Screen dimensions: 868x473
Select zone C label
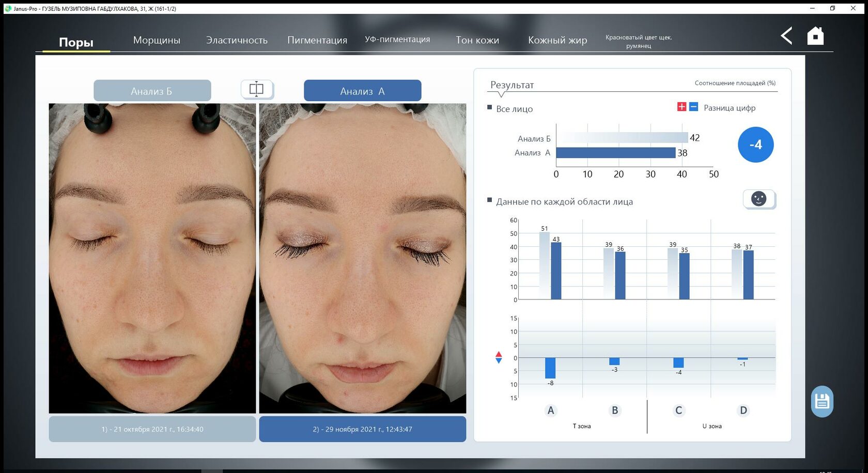coord(679,411)
